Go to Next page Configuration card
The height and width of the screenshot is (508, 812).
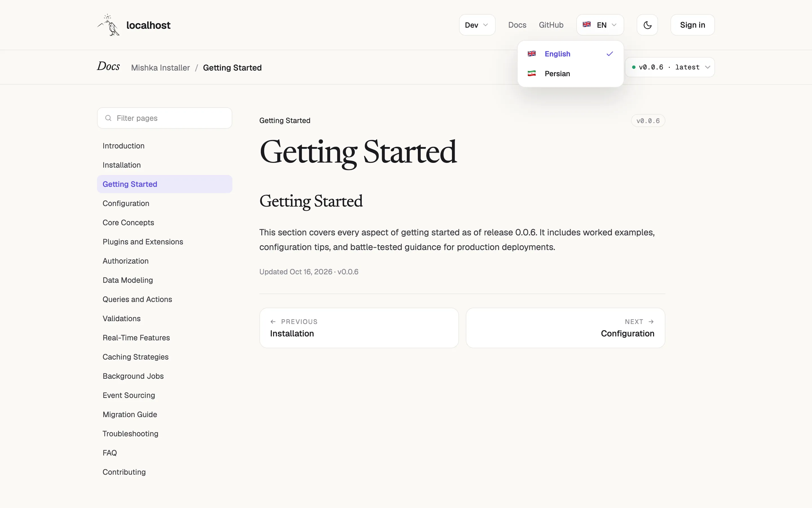point(565,328)
